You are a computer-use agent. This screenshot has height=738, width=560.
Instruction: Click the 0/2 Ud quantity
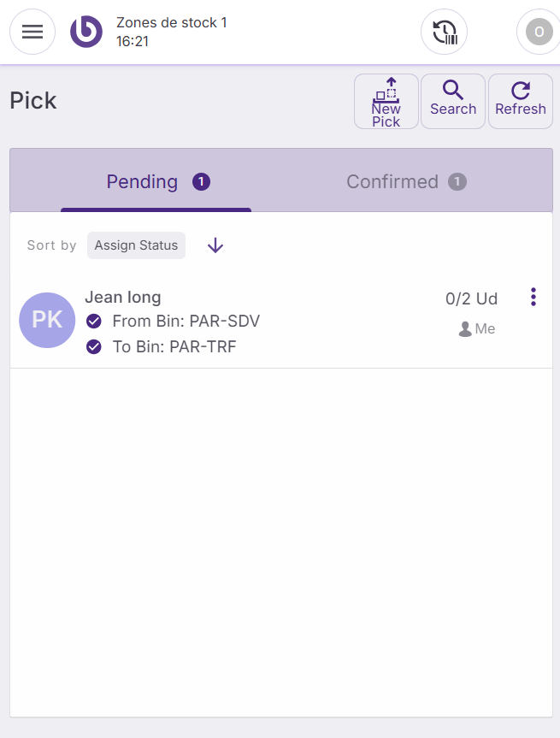tap(471, 298)
